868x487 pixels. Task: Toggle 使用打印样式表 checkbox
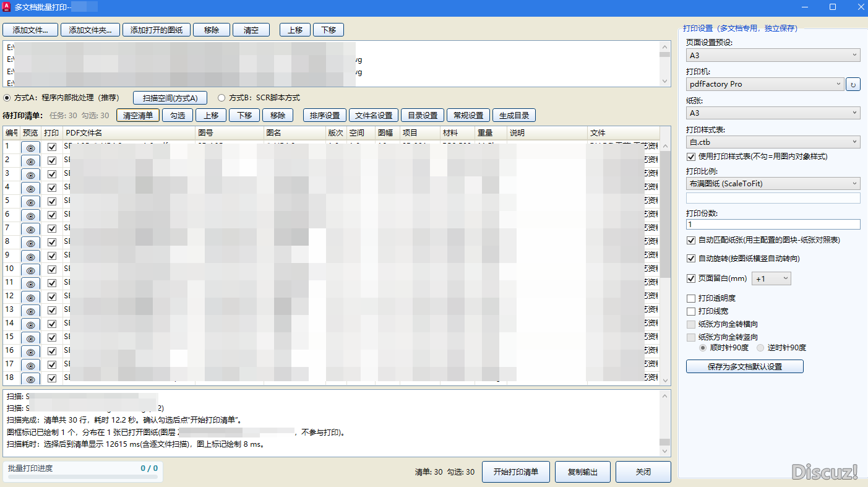point(691,157)
